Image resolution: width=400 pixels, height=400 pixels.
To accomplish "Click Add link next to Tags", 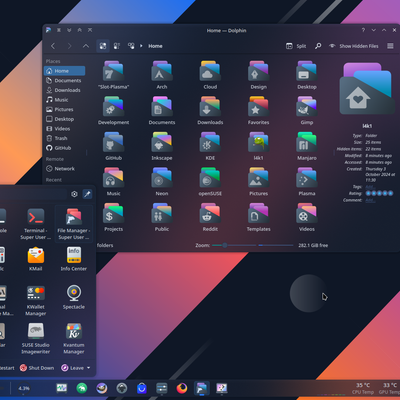I will 370,187.
